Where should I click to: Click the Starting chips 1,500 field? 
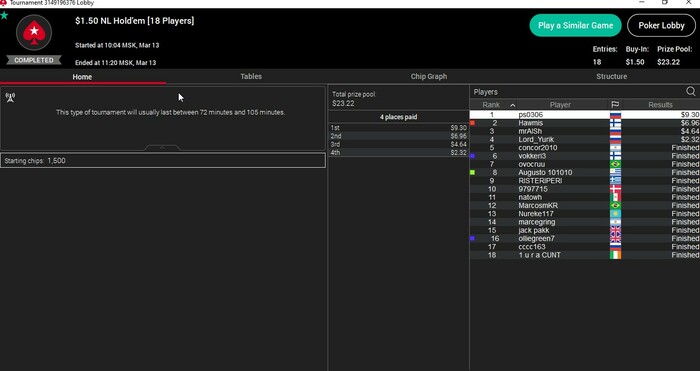click(162, 161)
